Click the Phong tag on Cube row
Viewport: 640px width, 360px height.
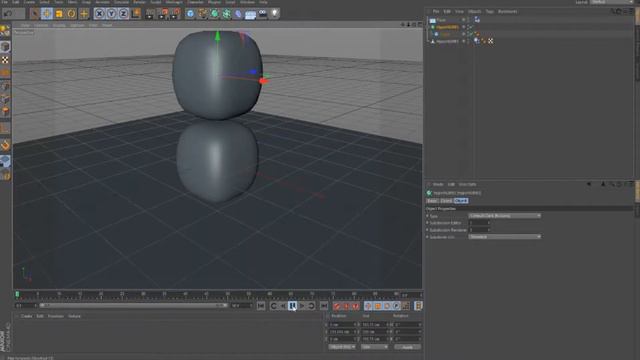(477, 34)
